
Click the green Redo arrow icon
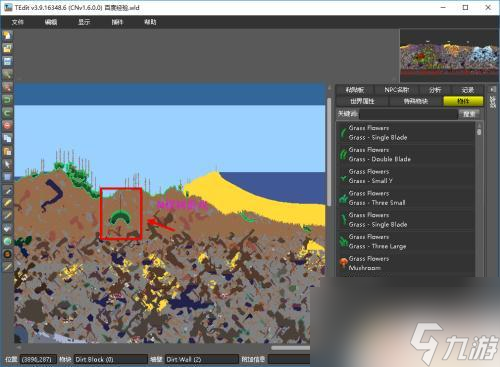pyautogui.click(x=7, y=113)
